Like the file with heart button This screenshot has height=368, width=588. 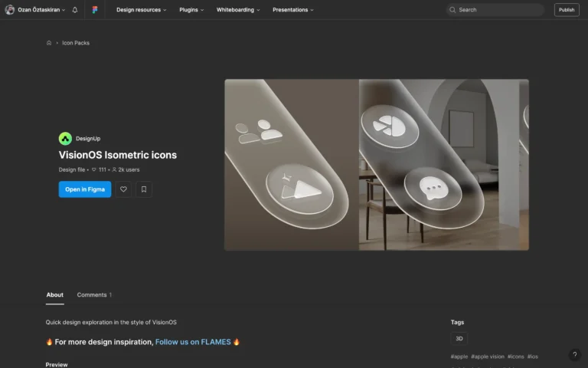123,189
